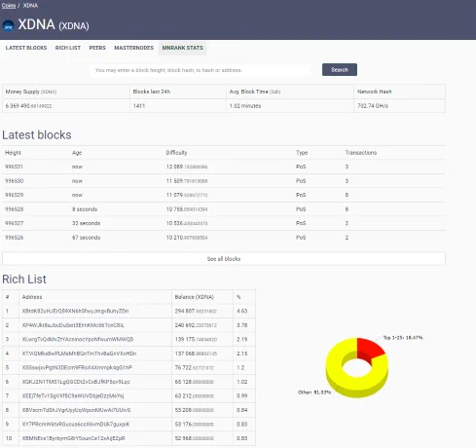The image size is (476, 448).
Task: Open block height 996529
Action: 14,195
